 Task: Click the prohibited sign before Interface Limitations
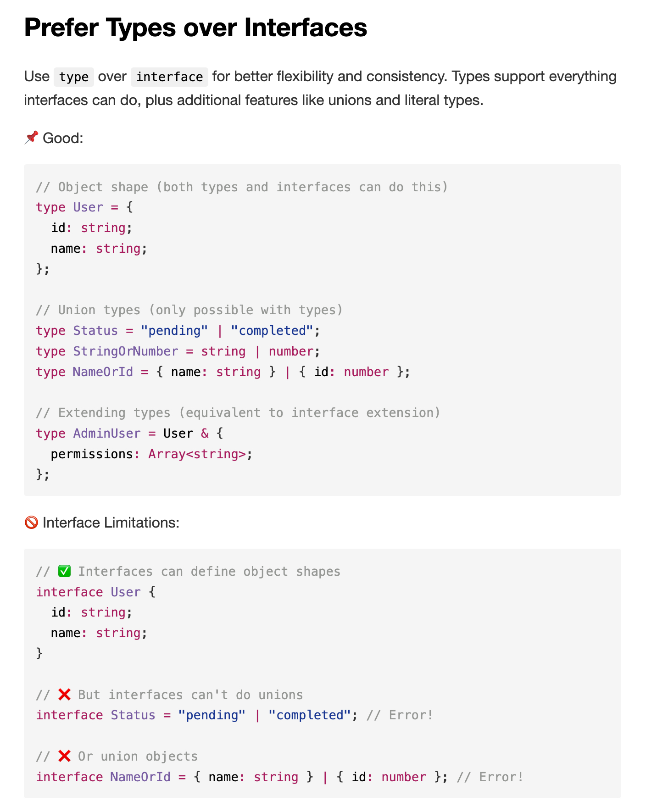click(x=31, y=522)
